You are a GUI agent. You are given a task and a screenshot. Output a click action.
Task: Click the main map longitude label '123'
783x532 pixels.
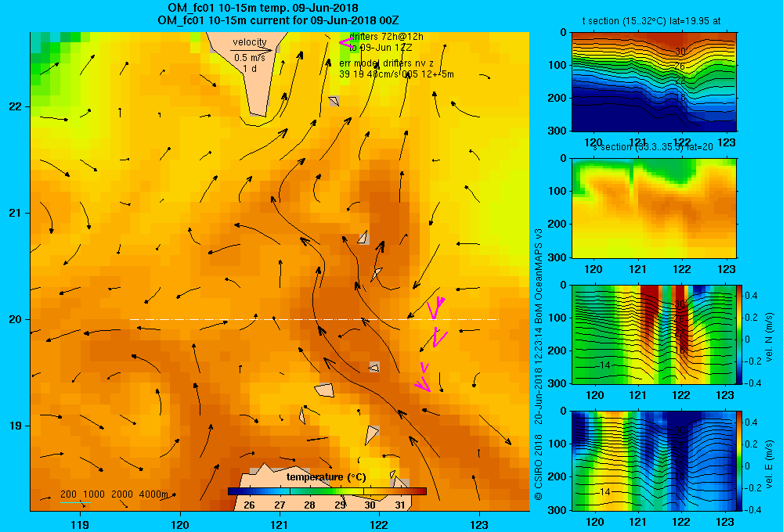(x=479, y=524)
